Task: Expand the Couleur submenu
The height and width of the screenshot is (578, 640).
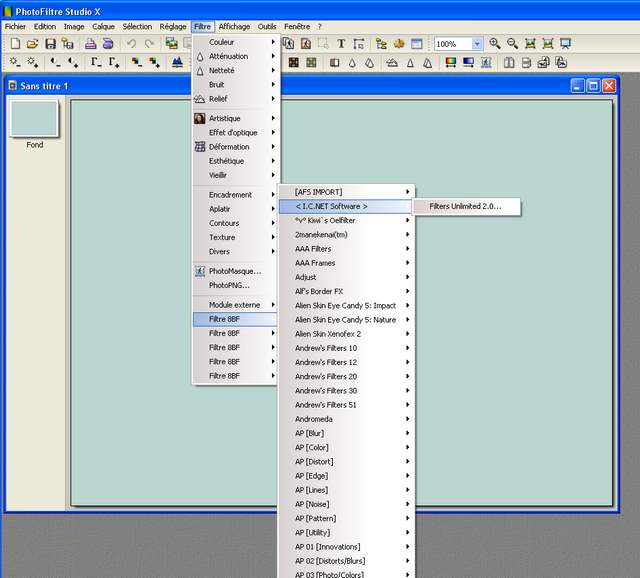Action: [236, 42]
